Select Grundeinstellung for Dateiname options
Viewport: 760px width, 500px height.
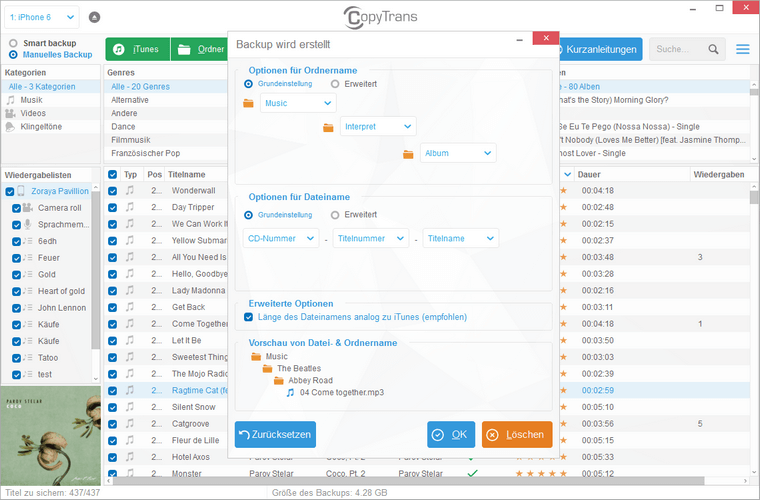248,215
